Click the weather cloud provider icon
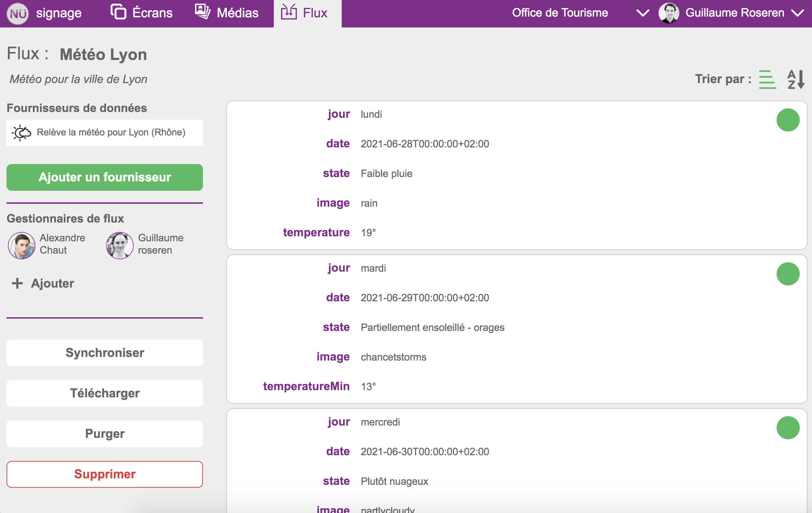Screen dimensions: 812x513 click(21, 133)
